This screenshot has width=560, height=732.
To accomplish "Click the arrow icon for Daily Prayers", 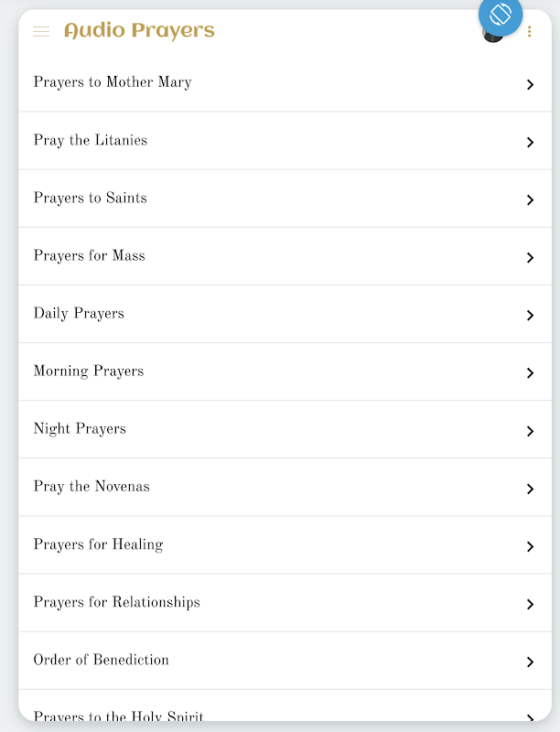I will point(530,316).
